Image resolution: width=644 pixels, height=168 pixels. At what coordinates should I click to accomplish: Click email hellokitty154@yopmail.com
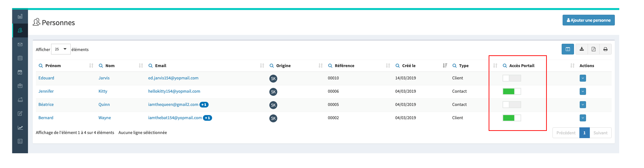pyautogui.click(x=174, y=91)
